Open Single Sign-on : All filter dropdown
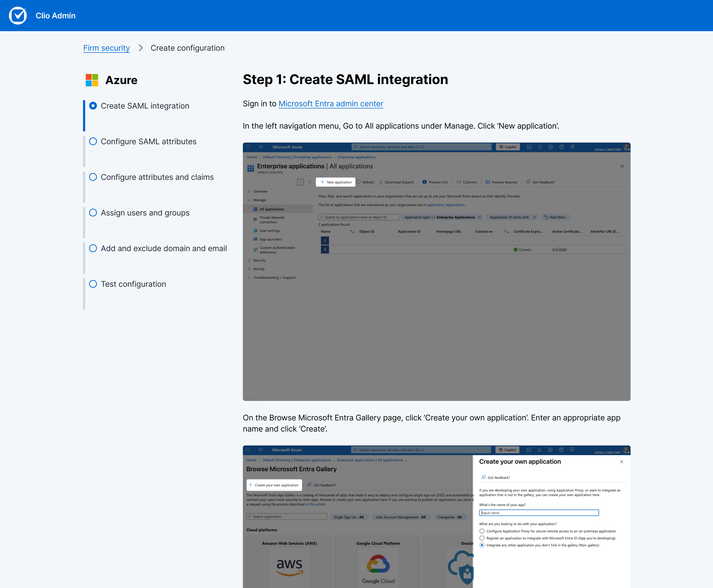The width and height of the screenshot is (713, 588). point(349,517)
